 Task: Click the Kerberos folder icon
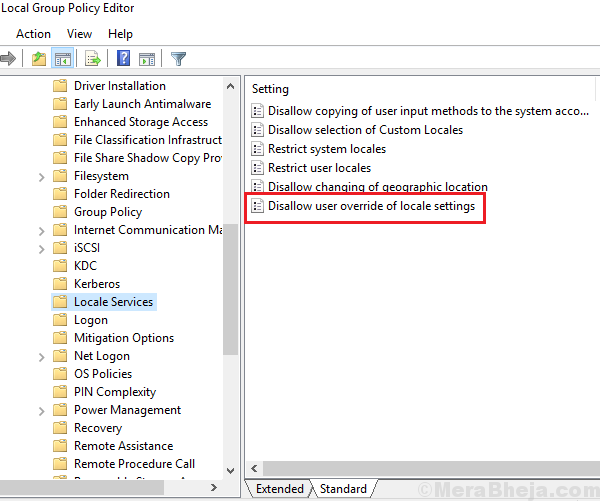click(x=60, y=284)
